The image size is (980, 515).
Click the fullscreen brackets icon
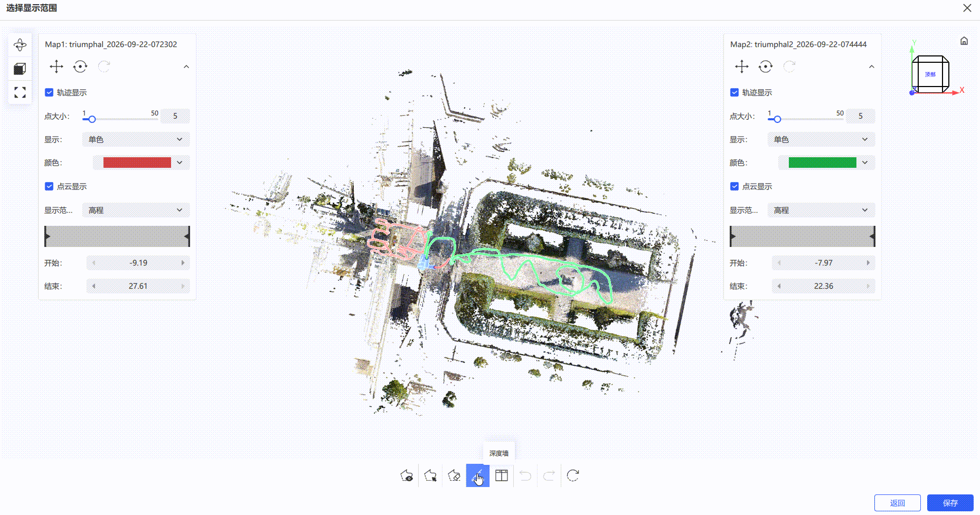click(20, 92)
